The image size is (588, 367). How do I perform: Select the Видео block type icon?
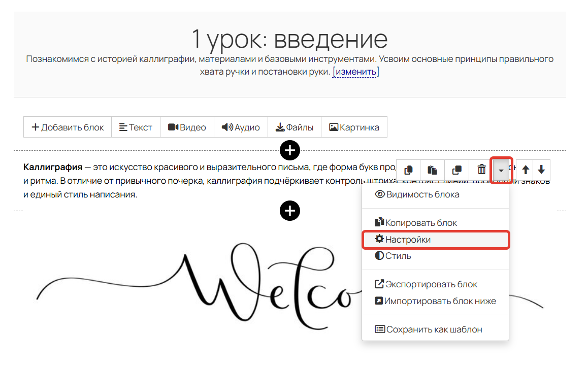tap(187, 126)
